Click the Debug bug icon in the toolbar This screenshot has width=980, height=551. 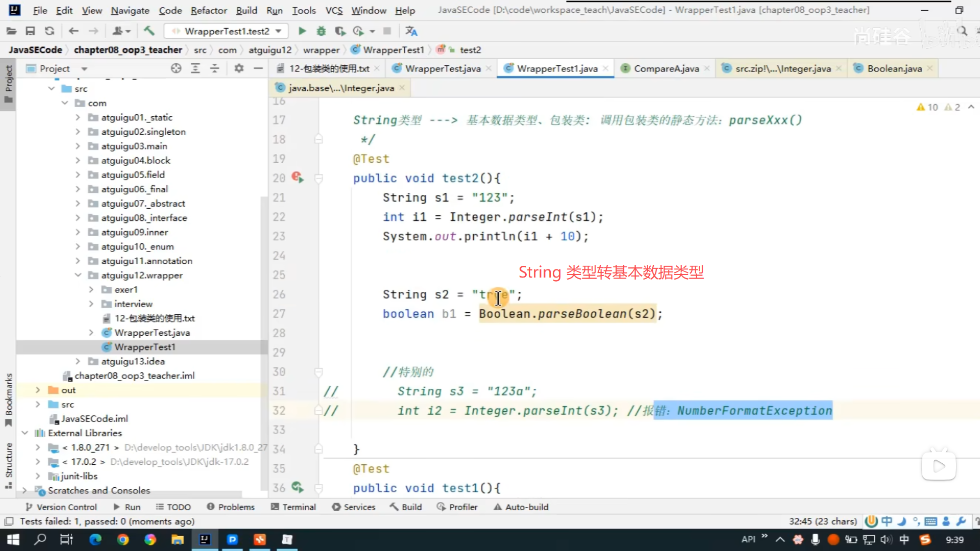(x=321, y=31)
